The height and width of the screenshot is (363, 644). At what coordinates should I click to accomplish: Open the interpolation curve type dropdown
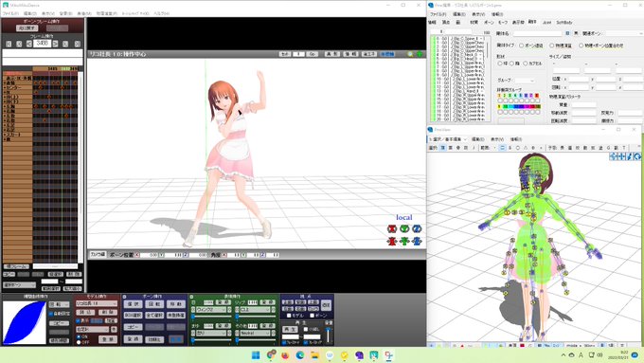[x=59, y=304]
